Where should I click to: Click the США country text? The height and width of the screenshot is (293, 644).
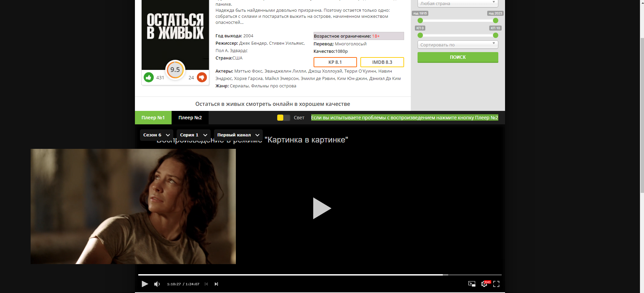tap(238, 58)
